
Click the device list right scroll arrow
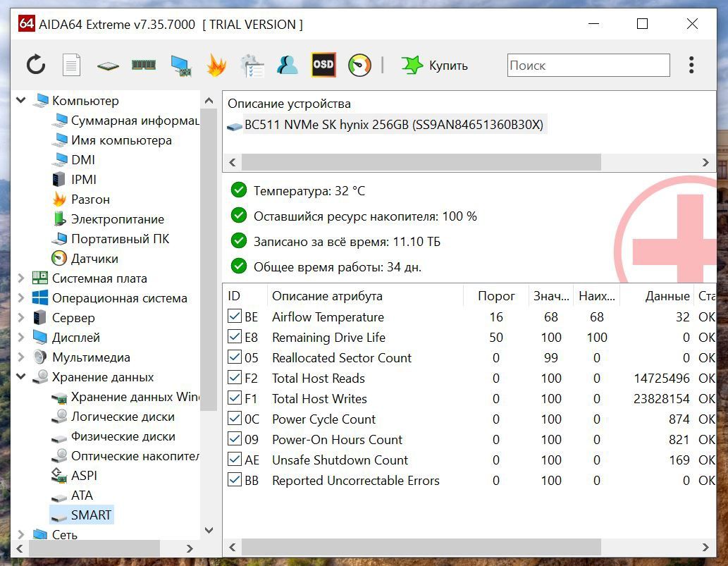pyautogui.click(x=705, y=162)
